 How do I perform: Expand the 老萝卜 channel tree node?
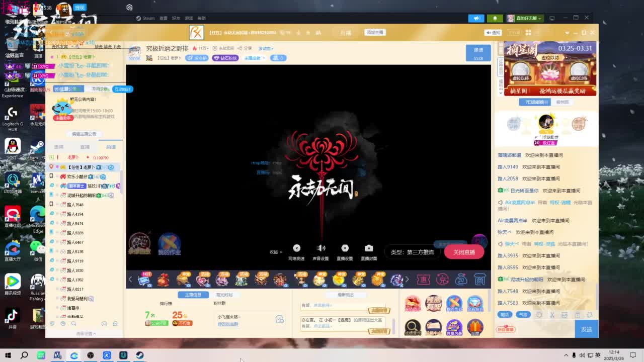(x=51, y=157)
